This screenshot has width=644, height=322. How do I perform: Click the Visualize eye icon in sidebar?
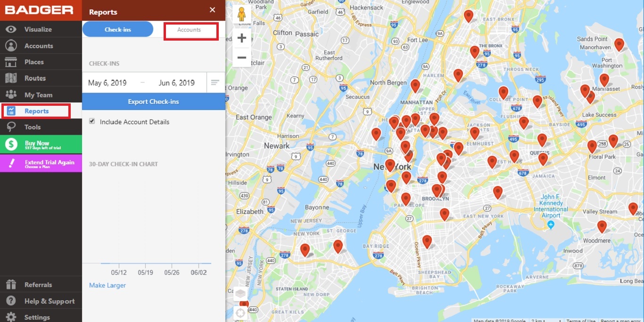(11, 29)
